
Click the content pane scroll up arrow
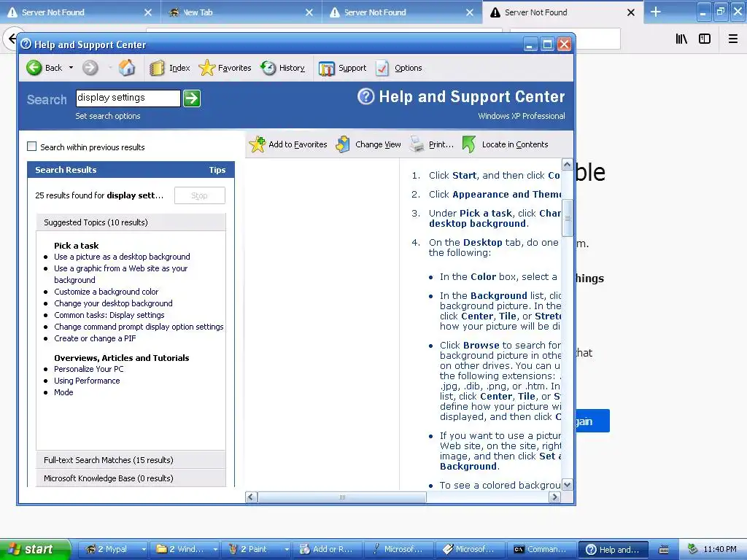(x=567, y=165)
